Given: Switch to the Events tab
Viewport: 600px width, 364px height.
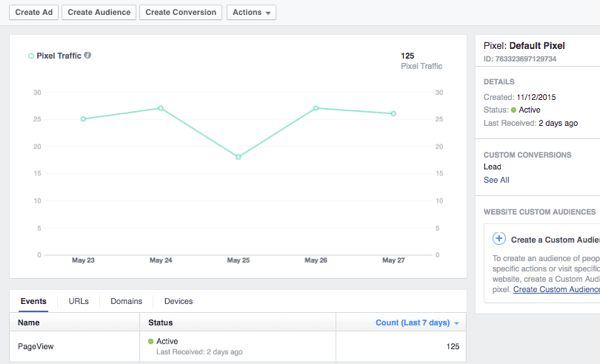Looking at the screenshot, I should click(33, 301).
